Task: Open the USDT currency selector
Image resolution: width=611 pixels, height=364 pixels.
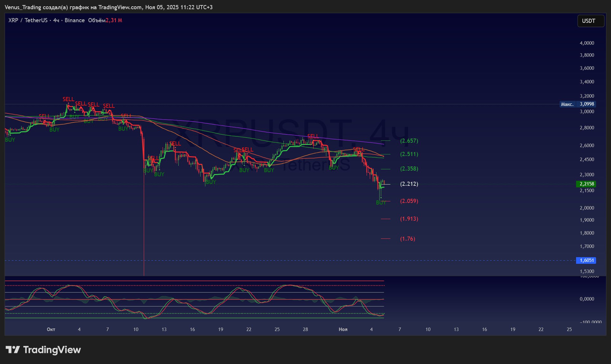Action: 590,21
